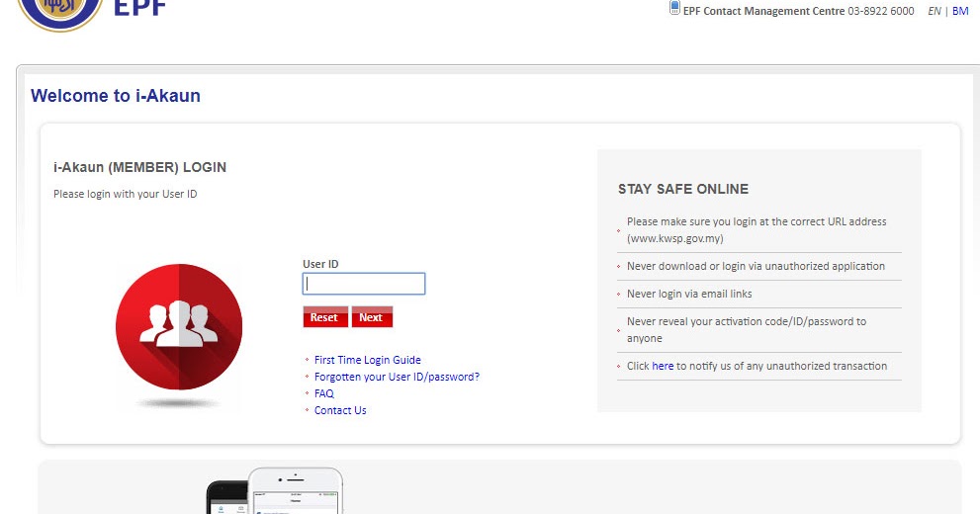Click the 'i-Akaun (MEMBER) LOGIN' heading
980x514 pixels.
(x=140, y=167)
